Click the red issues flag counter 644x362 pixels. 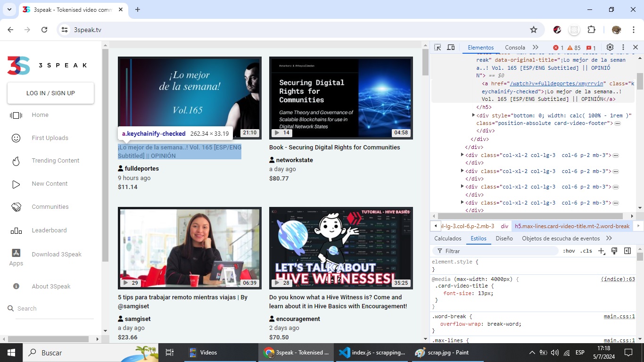591,48
